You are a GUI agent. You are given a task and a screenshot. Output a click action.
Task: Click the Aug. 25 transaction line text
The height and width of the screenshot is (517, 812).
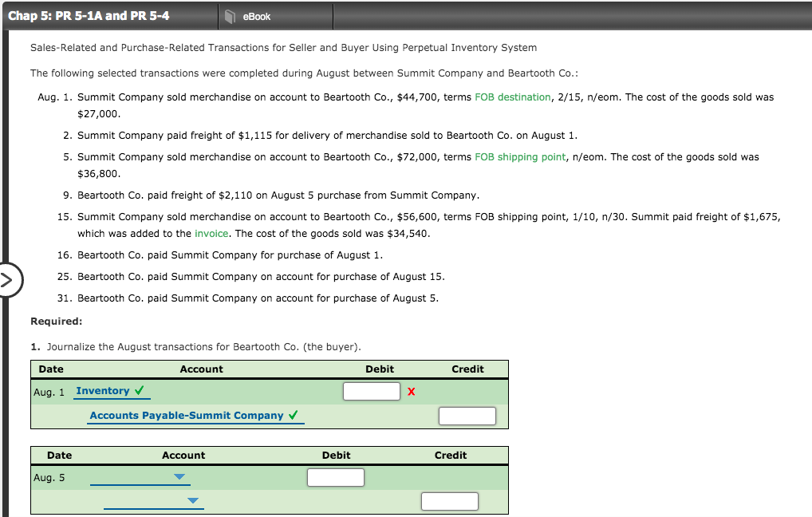[261, 277]
